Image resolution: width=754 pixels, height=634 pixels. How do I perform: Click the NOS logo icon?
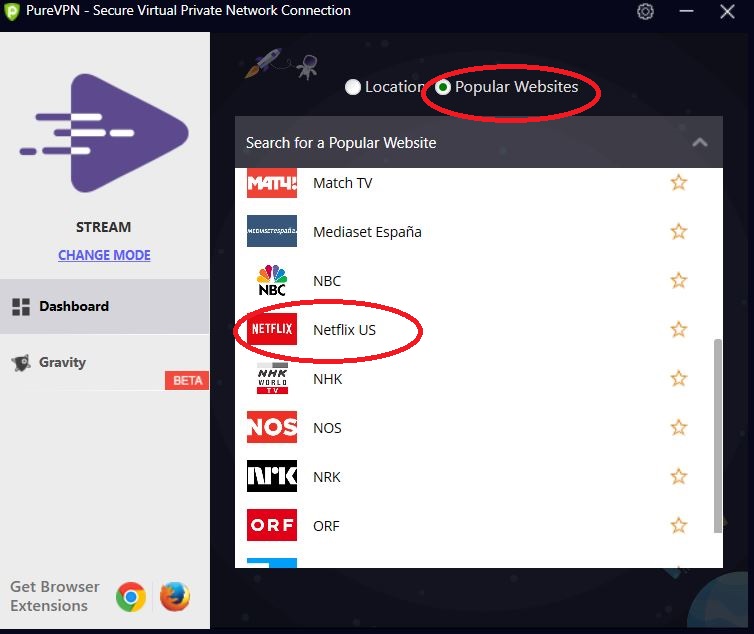272,427
